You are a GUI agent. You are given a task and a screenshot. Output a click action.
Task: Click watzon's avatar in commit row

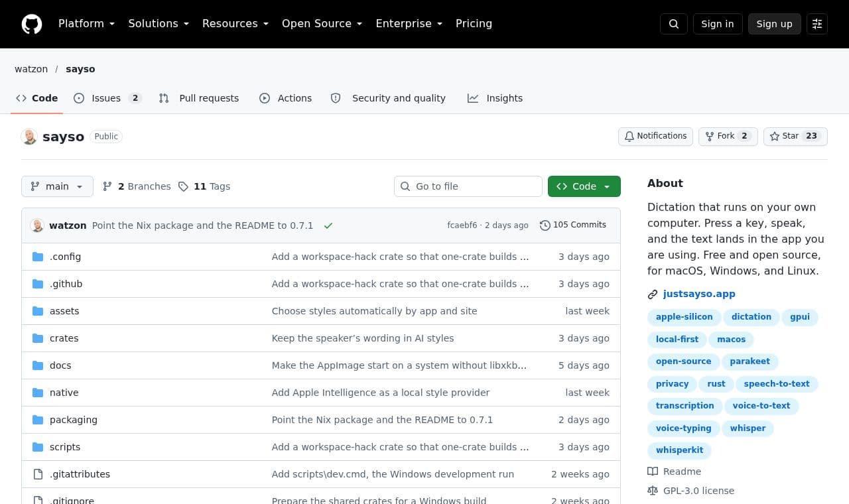[x=37, y=225]
